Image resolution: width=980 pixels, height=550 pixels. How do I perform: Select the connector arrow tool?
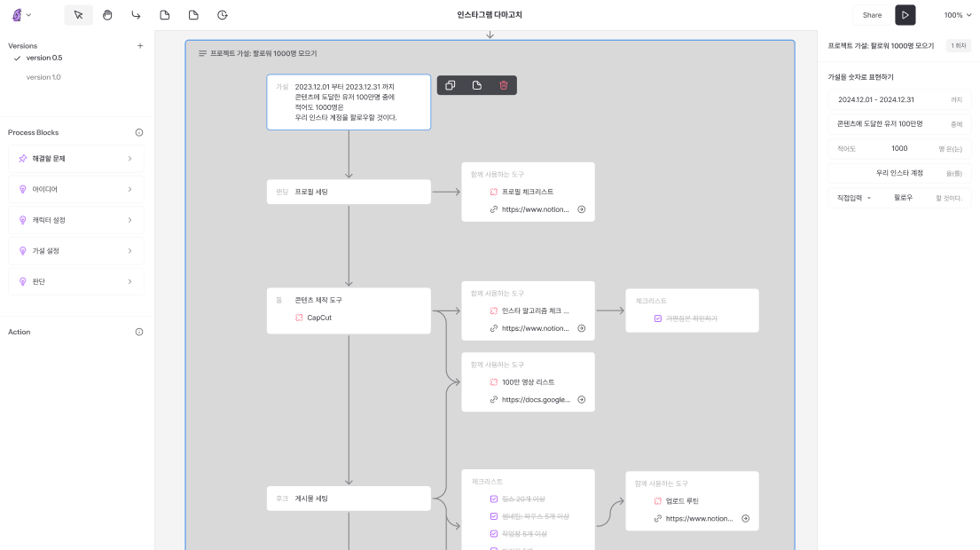tap(136, 15)
